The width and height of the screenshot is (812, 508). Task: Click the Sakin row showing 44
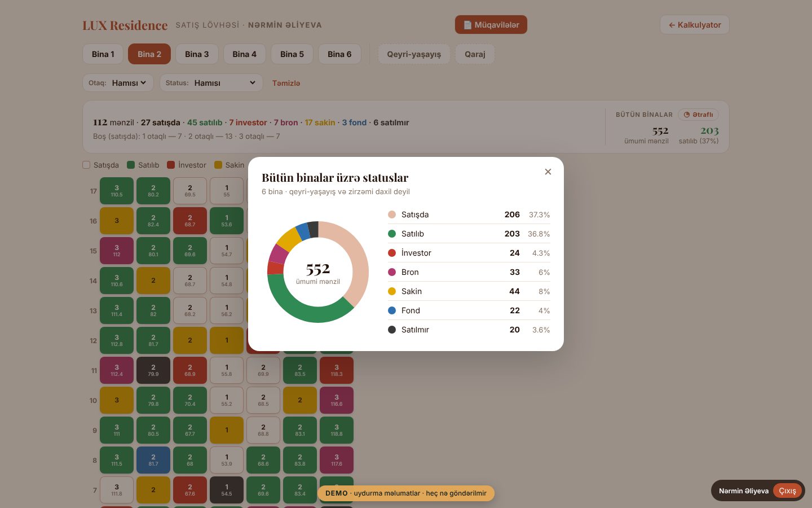pos(469,291)
